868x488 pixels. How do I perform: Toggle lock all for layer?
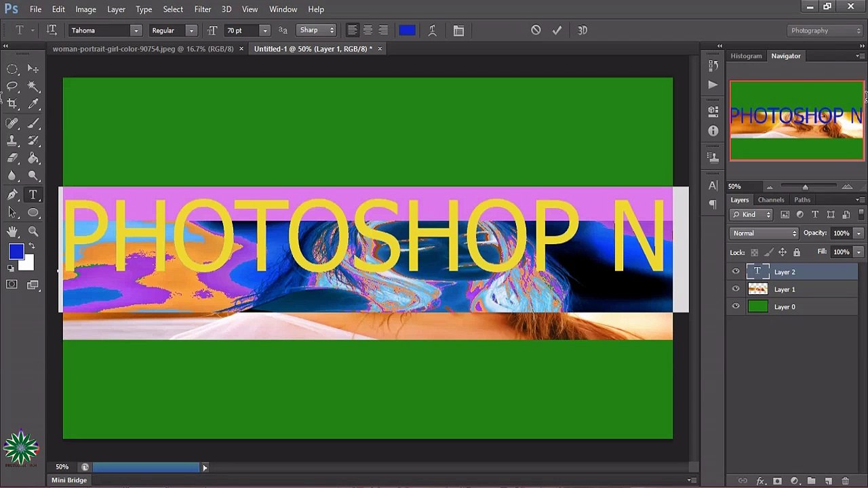click(796, 252)
